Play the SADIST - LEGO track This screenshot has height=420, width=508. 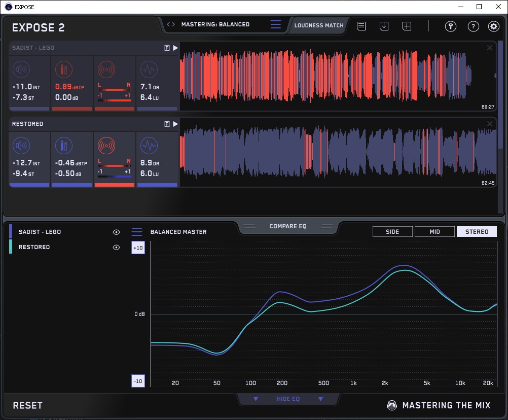pos(175,48)
